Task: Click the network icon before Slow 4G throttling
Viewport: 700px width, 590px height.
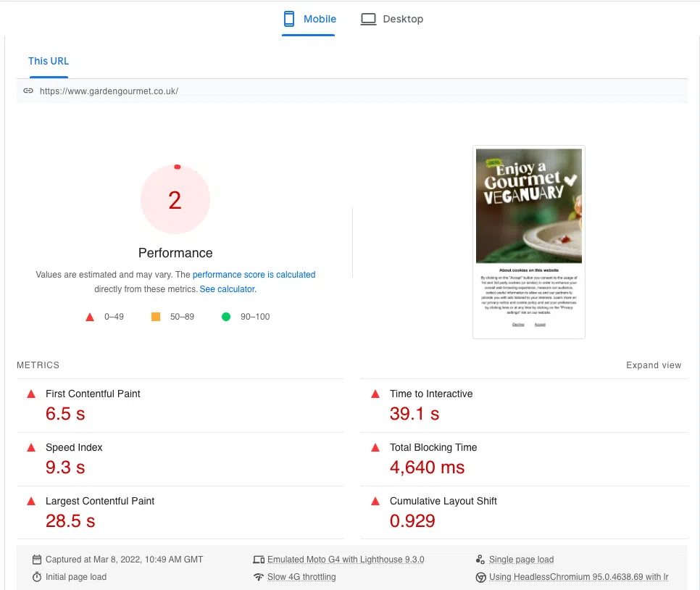Action: pos(259,577)
